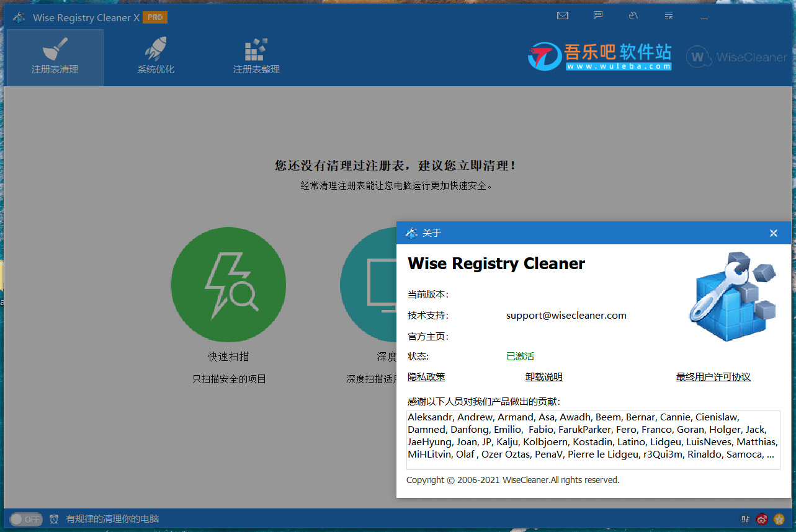Click the registry cube wrench logo image
Image resolution: width=796 pixels, height=532 pixels.
click(733, 296)
